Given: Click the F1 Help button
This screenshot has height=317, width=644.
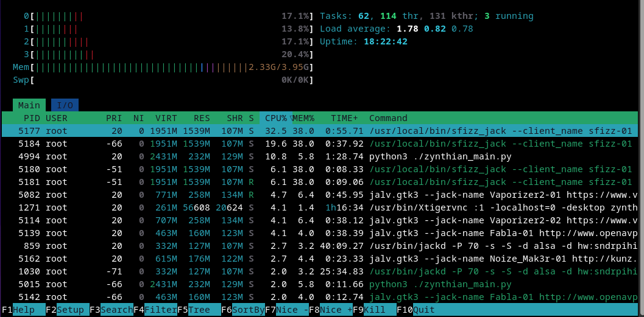Looking at the screenshot, I should [x=23, y=310].
